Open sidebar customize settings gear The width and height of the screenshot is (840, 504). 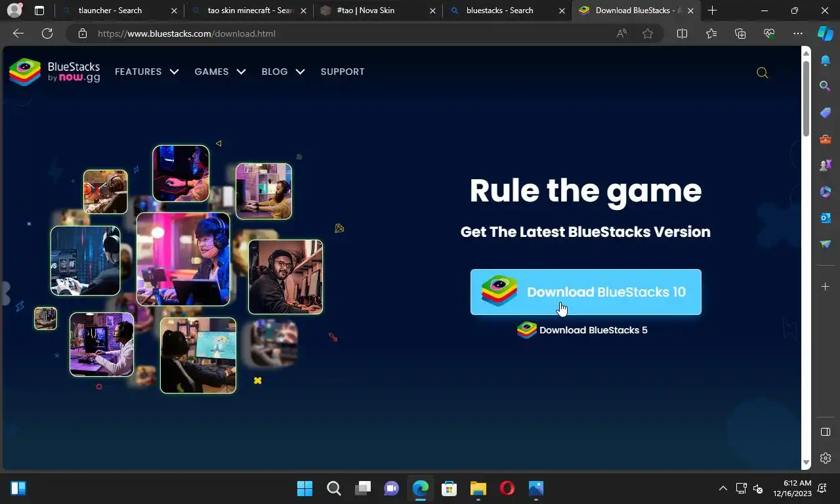pyautogui.click(x=826, y=458)
